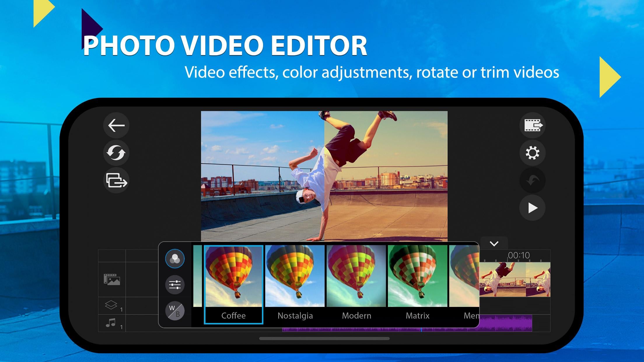Tap the undo arrow button
The width and height of the screenshot is (644, 362).
click(533, 180)
